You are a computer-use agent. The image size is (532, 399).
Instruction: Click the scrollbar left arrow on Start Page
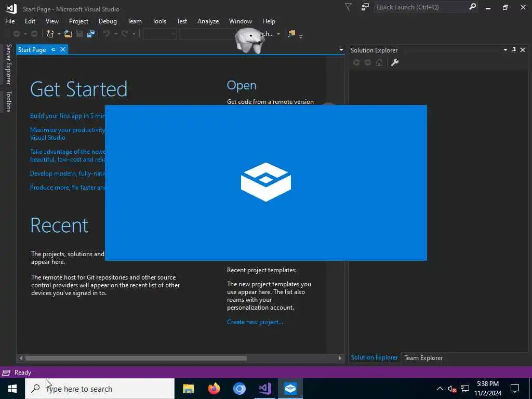tap(21, 358)
